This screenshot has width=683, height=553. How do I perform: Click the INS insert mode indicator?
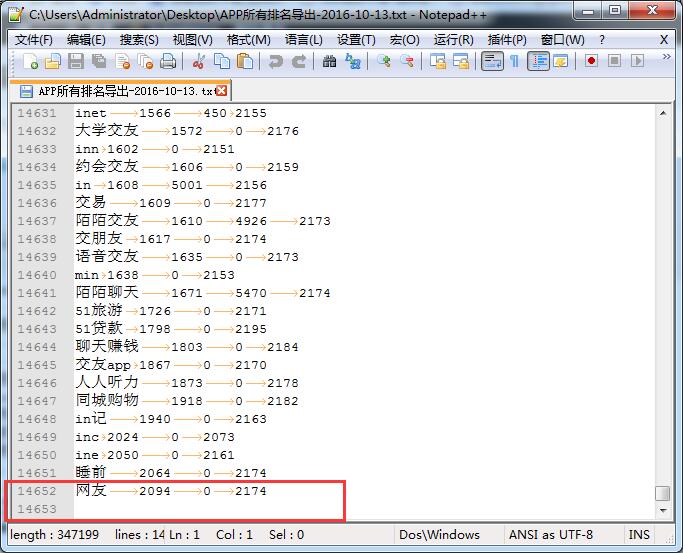point(639,535)
